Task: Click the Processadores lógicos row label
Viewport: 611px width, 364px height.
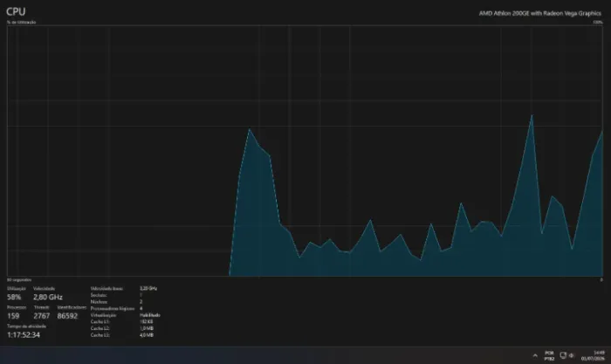Action: click(x=113, y=308)
